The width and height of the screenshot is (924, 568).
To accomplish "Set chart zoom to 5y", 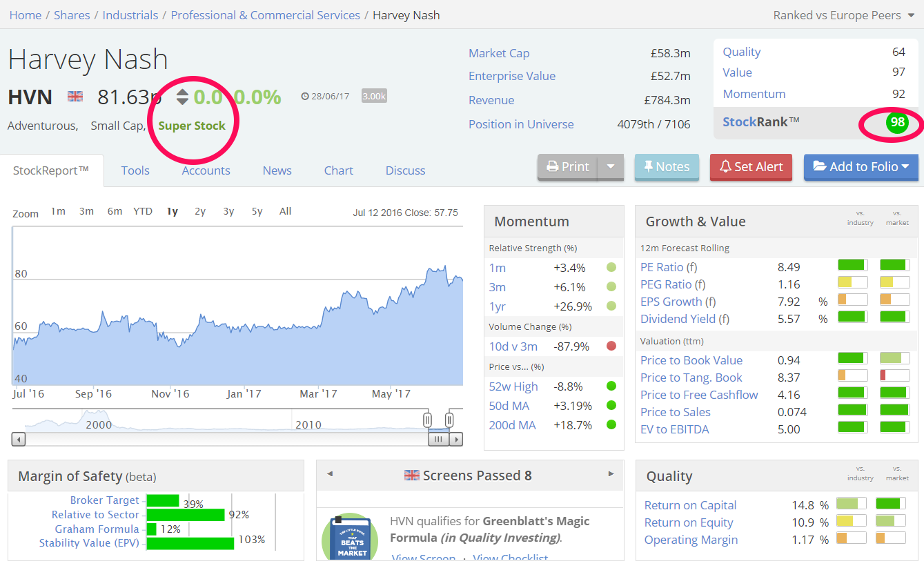I will pos(257,211).
